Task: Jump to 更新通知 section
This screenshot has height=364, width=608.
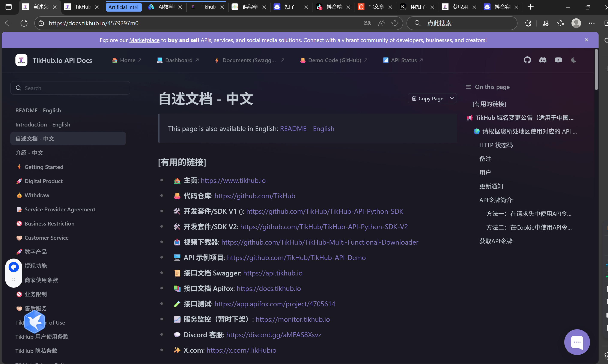Action: pyautogui.click(x=491, y=187)
